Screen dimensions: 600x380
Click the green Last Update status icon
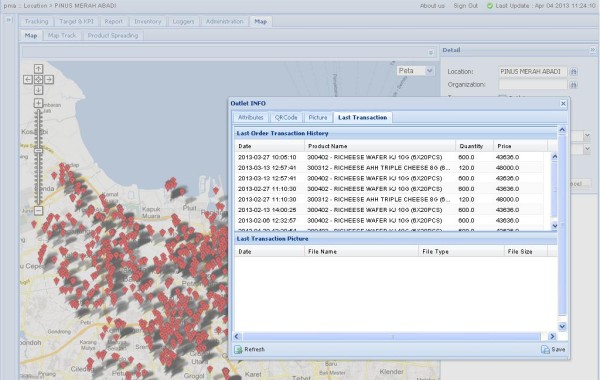(x=489, y=6)
